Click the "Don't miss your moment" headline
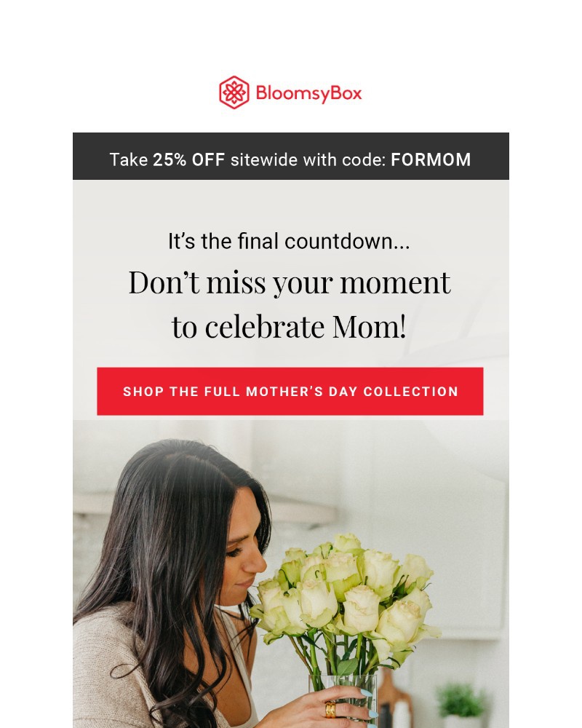The image size is (582, 728). (290, 282)
